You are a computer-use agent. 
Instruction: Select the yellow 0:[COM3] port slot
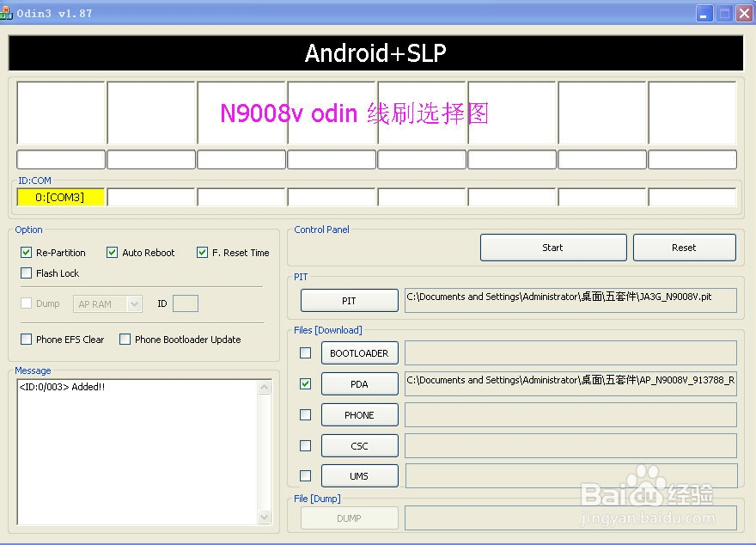click(x=60, y=197)
